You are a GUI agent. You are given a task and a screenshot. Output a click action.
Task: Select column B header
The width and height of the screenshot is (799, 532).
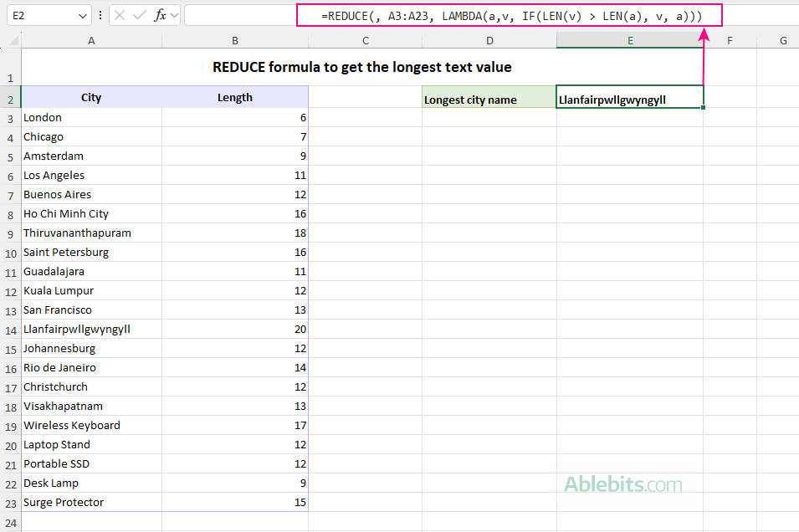pos(235,40)
